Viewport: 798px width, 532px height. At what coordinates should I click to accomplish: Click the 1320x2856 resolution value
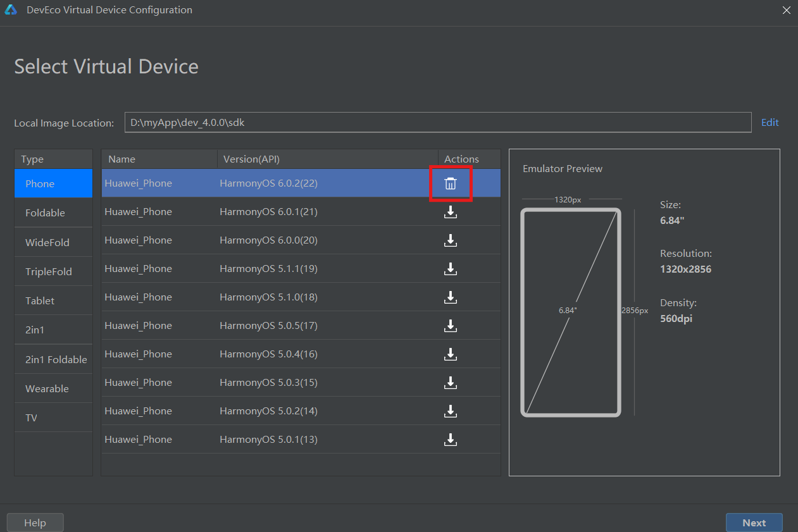(685, 269)
